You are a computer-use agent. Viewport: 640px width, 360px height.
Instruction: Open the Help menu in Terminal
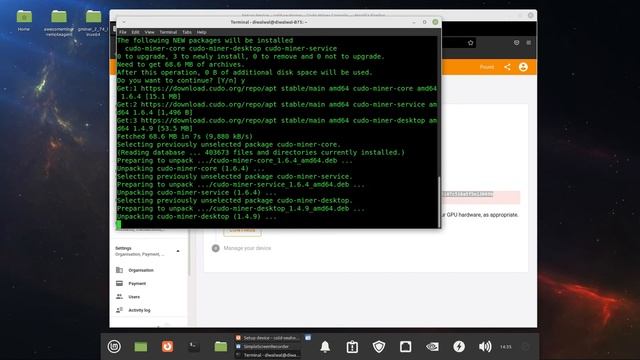pyautogui.click(x=202, y=32)
